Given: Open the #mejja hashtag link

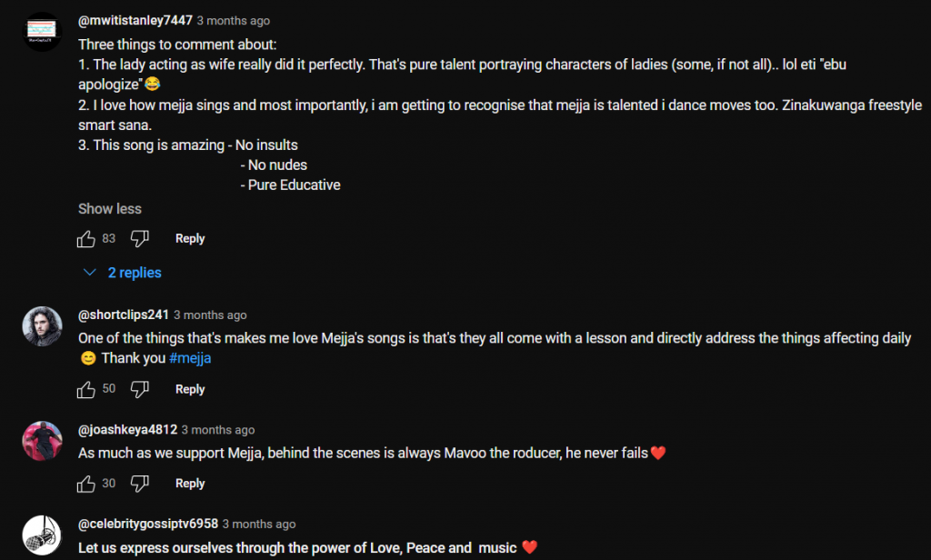Looking at the screenshot, I should pos(191,358).
